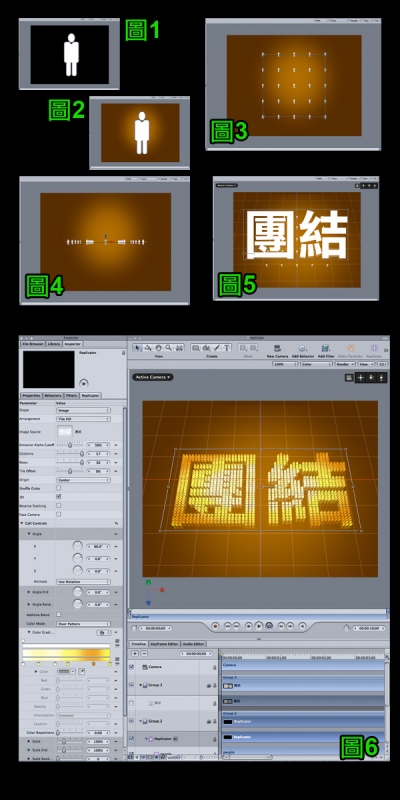
Task: Click the New Camera toolbar icon
Action: pyautogui.click(x=278, y=348)
